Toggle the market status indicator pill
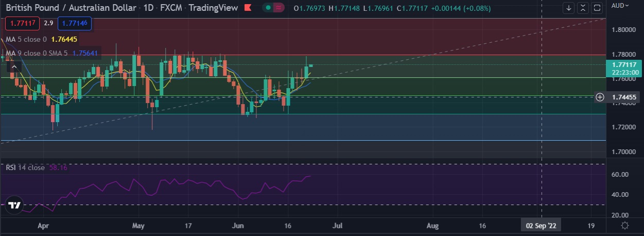This screenshot has height=236, width=644. click(274, 8)
